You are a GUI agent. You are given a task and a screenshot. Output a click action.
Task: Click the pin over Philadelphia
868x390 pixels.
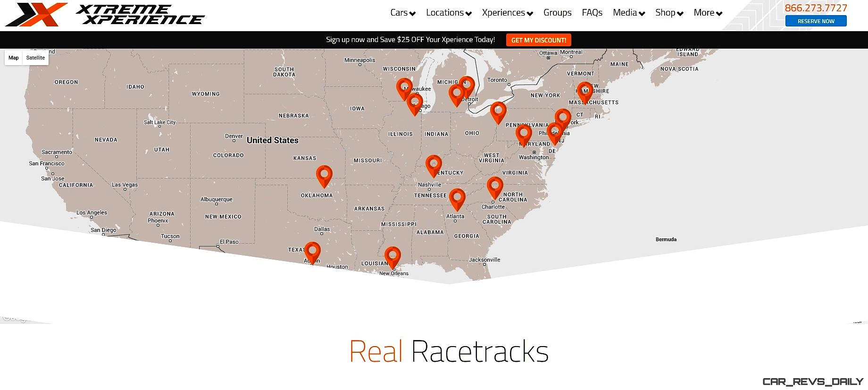555,134
